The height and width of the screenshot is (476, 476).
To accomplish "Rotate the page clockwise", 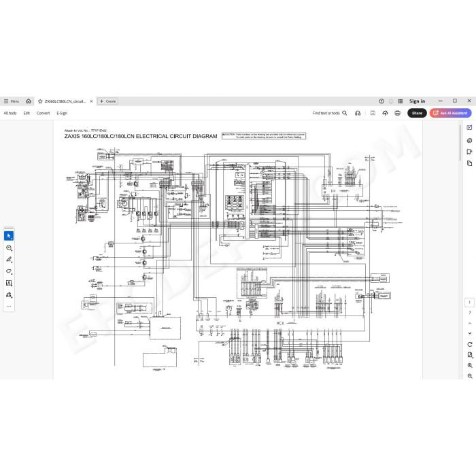I will pyautogui.click(x=470, y=344).
